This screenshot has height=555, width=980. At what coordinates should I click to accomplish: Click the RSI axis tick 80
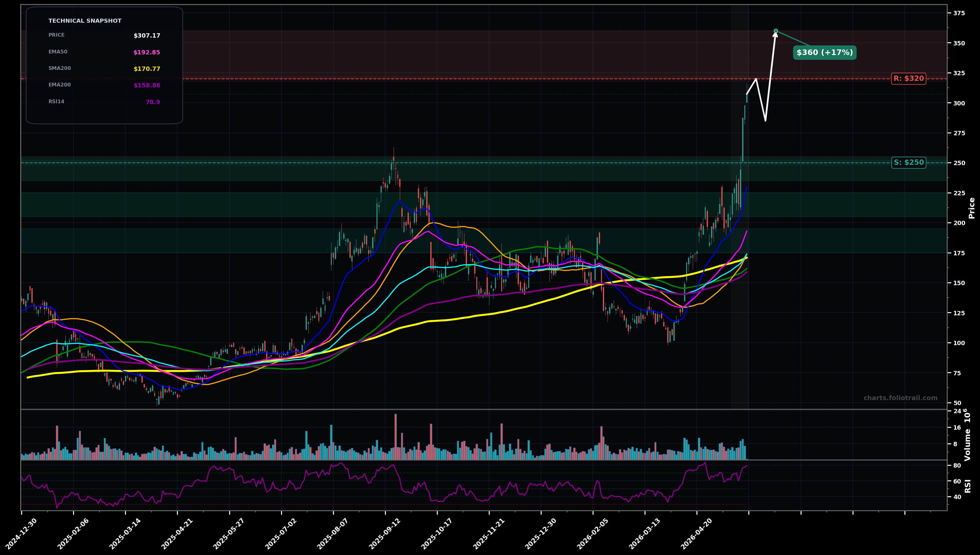(957, 465)
